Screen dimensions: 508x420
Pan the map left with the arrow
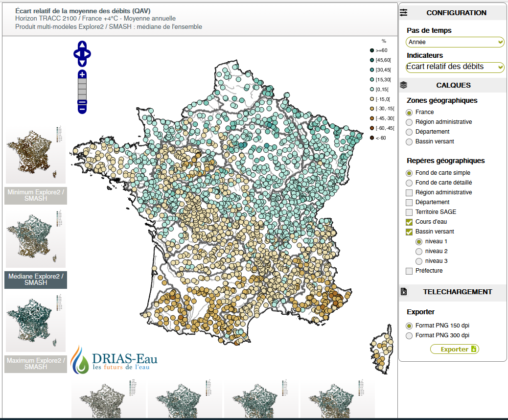tap(76, 54)
